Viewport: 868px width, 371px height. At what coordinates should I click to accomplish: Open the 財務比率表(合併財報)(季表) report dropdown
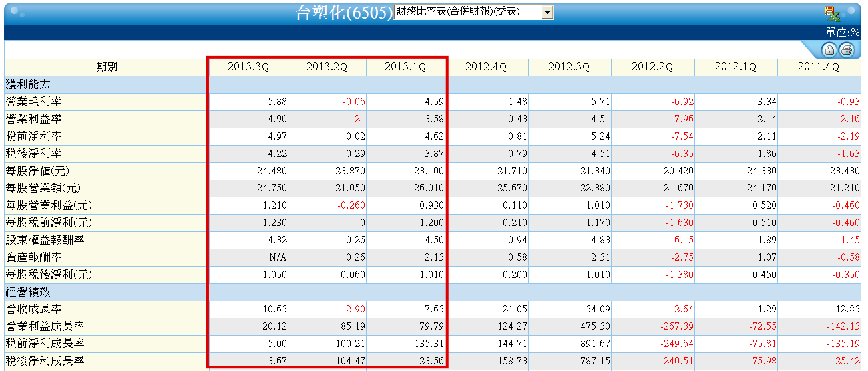click(x=475, y=13)
